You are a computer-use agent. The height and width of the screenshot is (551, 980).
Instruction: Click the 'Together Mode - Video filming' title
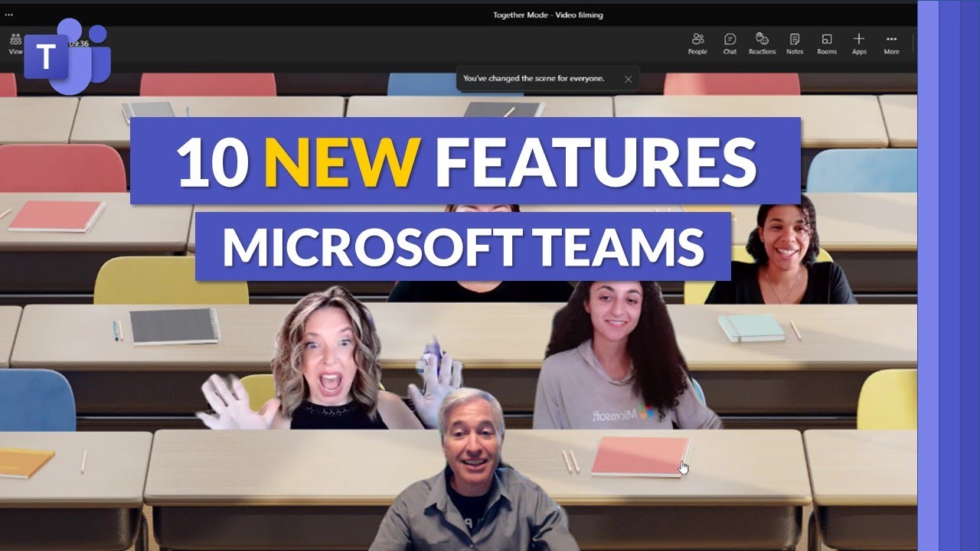pyautogui.click(x=547, y=15)
